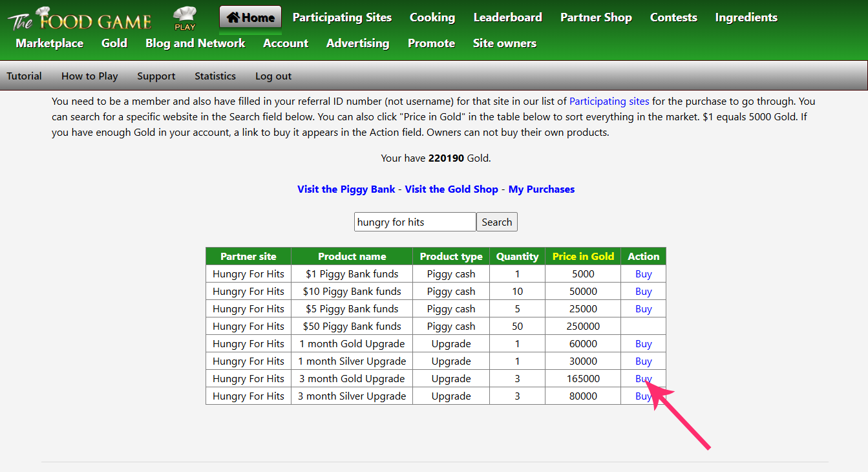Go to Marketplace menu item
The width and height of the screenshot is (868, 472).
pyautogui.click(x=50, y=43)
